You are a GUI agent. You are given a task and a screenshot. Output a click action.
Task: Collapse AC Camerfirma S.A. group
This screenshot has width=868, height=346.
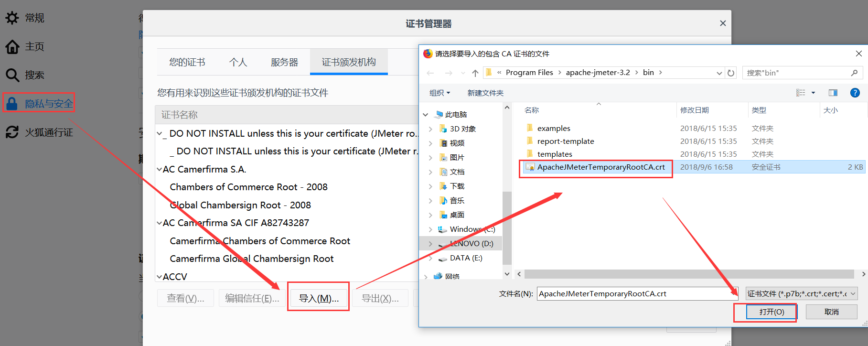[160, 170]
